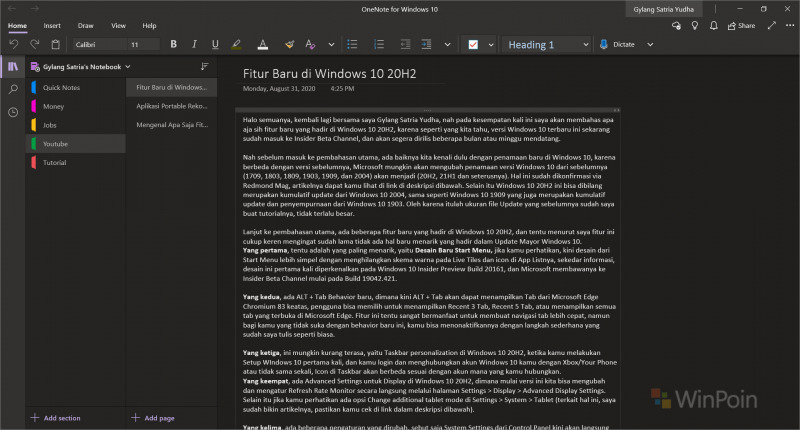800x430 pixels.
Task: Open the page Fitur Baru di Windows...
Action: tap(171, 87)
